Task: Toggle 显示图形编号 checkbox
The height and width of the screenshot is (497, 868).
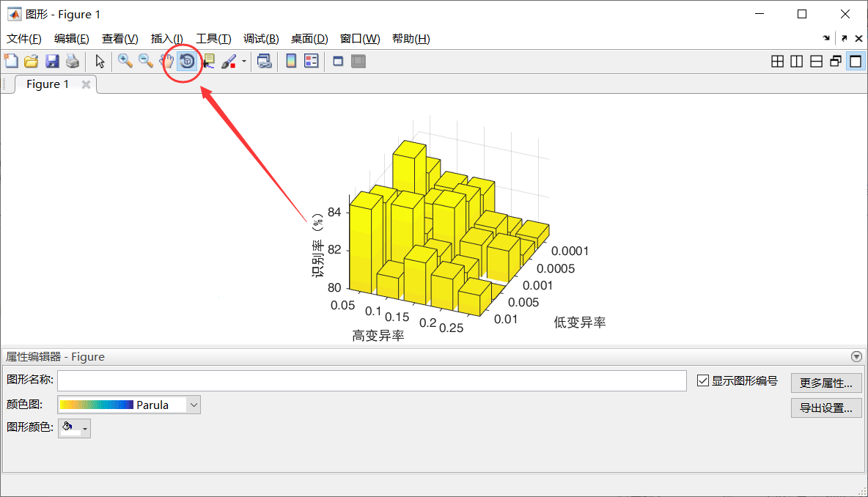Action: point(703,380)
